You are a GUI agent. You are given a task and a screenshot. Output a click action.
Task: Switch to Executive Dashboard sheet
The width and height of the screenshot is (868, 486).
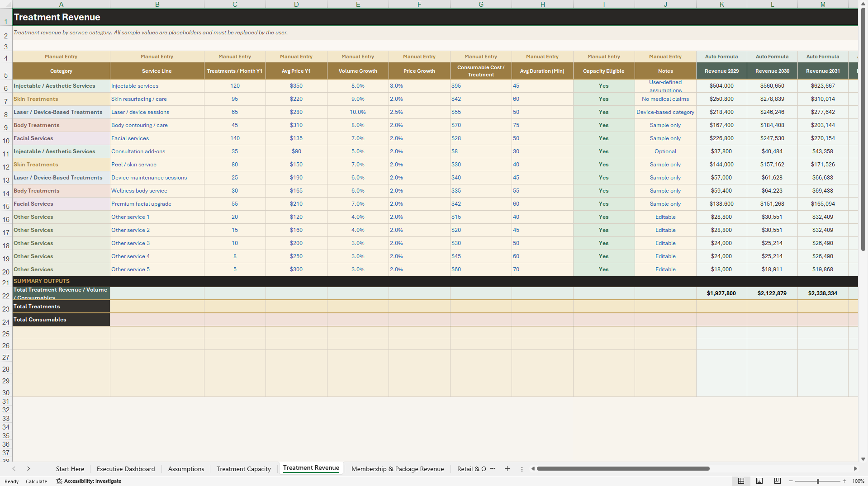[126, 469]
